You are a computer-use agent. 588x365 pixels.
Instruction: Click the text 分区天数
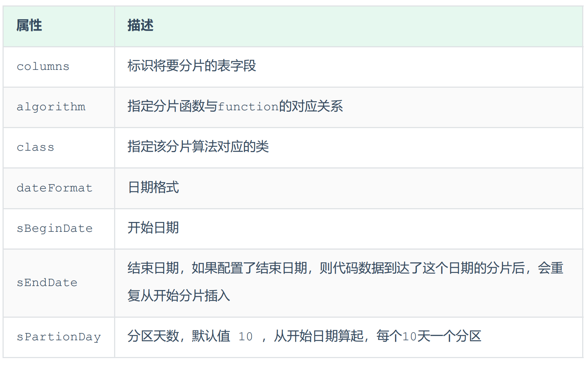pyautogui.click(x=153, y=337)
